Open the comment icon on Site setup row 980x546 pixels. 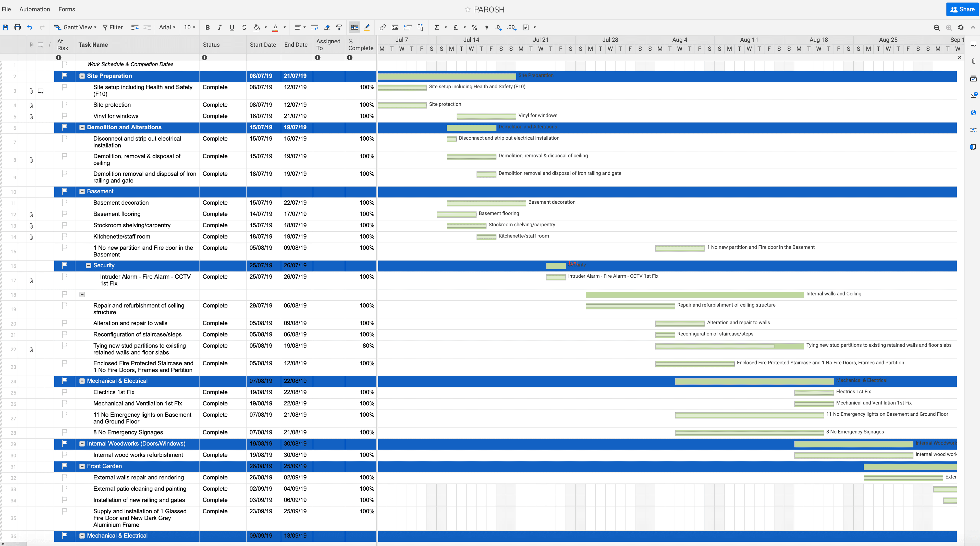click(x=41, y=91)
